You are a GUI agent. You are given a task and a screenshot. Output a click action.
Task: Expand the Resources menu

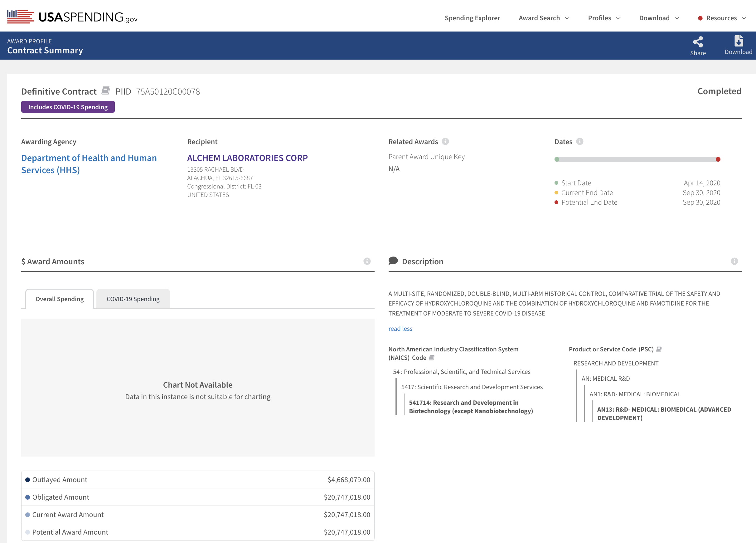[x=726, y=18]
